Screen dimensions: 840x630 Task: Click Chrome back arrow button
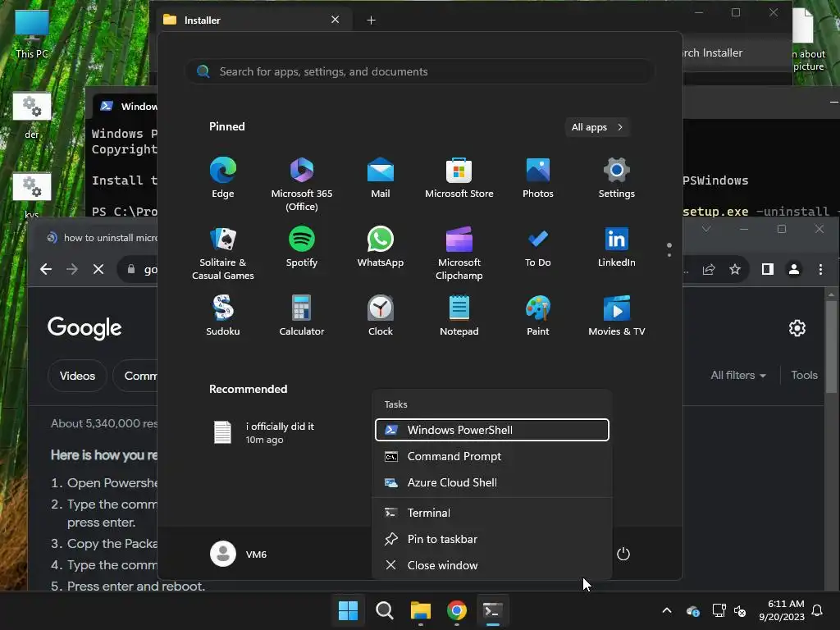point(46,269)
